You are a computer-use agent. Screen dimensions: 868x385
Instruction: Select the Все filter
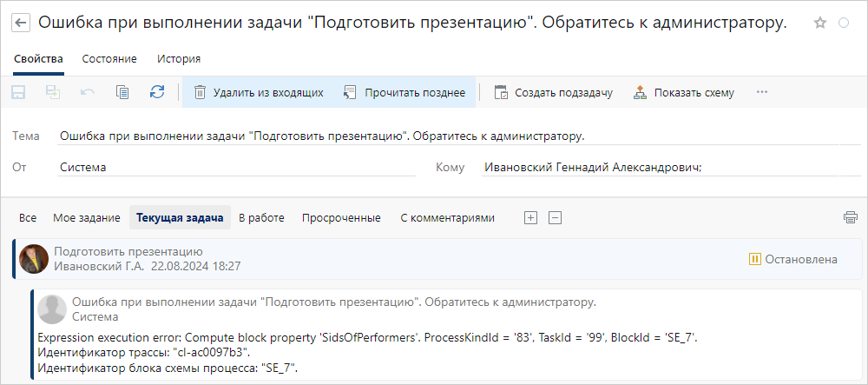tap(28, 218)
